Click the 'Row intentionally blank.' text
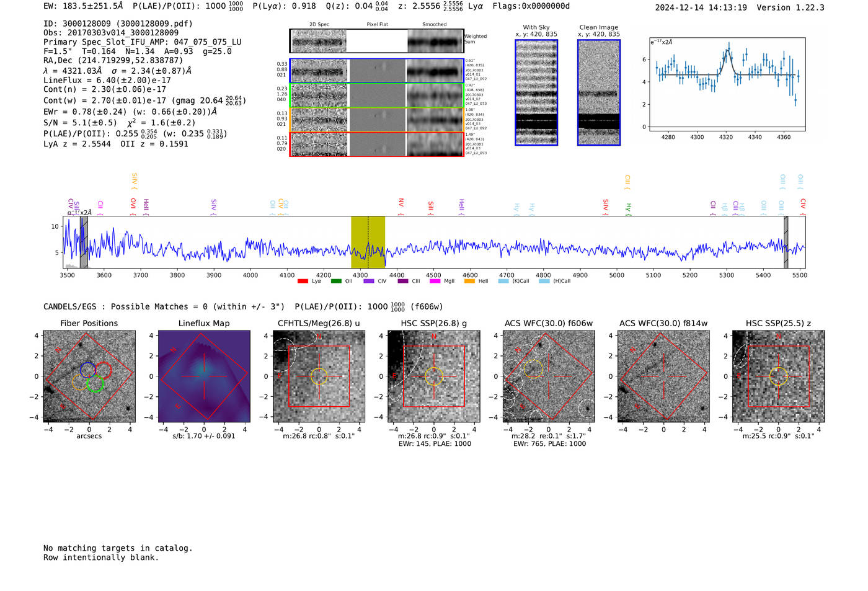The width and height of the screenshot is (868, 591). pyautogui.click(x=101, y=558)
